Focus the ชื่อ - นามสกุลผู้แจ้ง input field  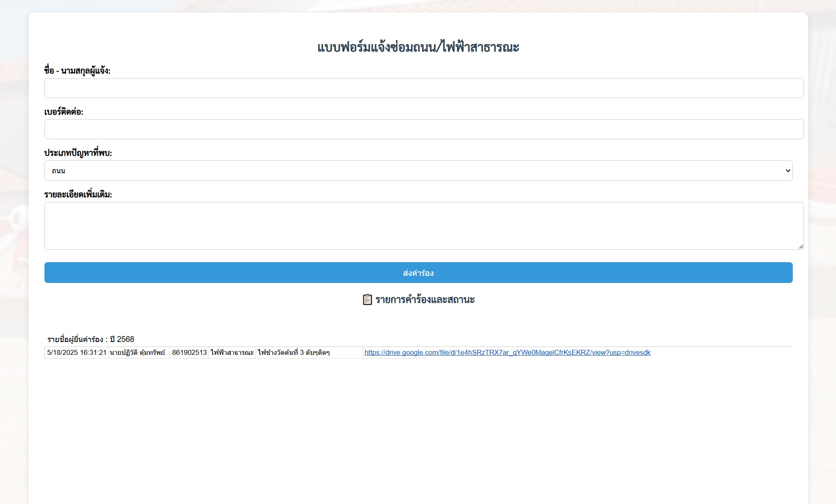[424, 88]
